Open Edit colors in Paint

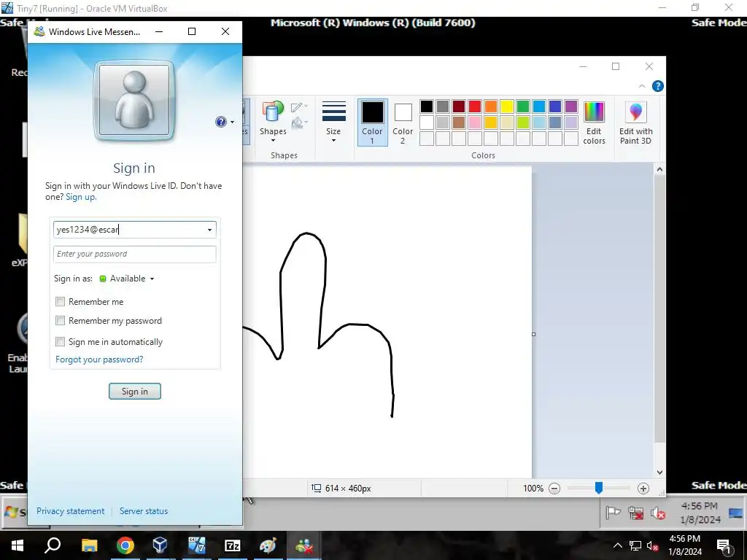point(594,122)
